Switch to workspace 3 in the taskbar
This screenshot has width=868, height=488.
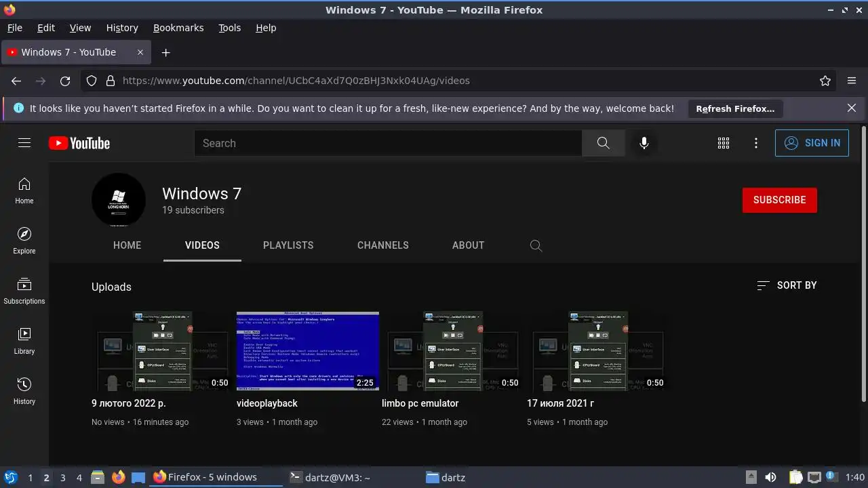[x=62, y=477]
